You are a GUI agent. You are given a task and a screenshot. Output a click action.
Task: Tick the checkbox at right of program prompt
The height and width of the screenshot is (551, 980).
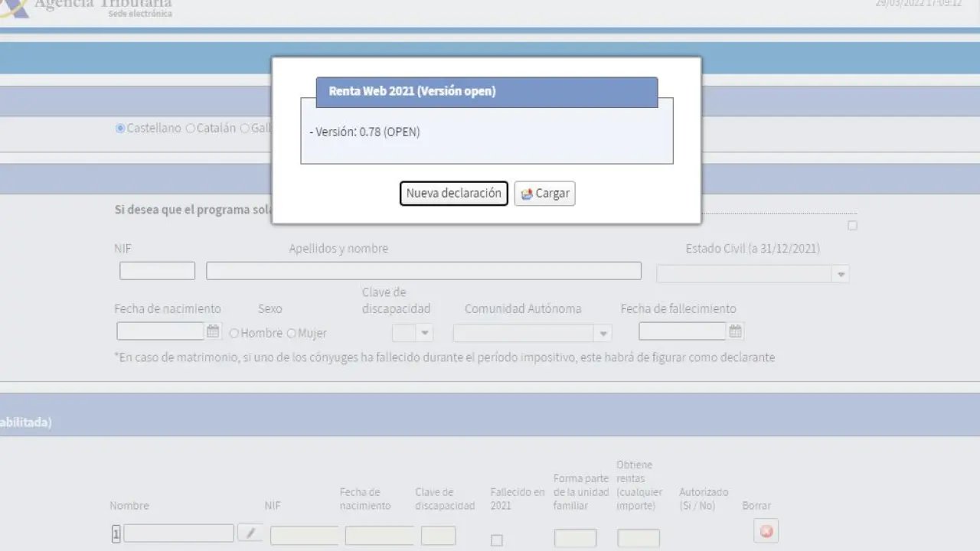[x=852, y=226]
